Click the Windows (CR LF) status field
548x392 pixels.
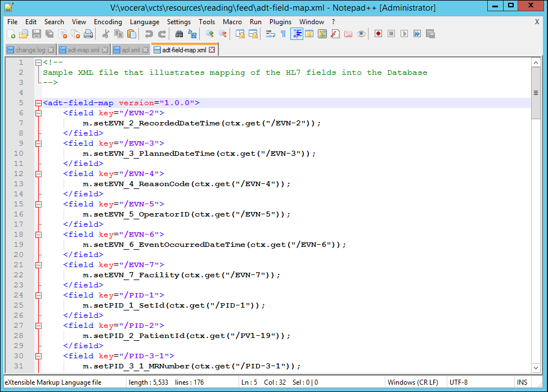pos(412,382)
